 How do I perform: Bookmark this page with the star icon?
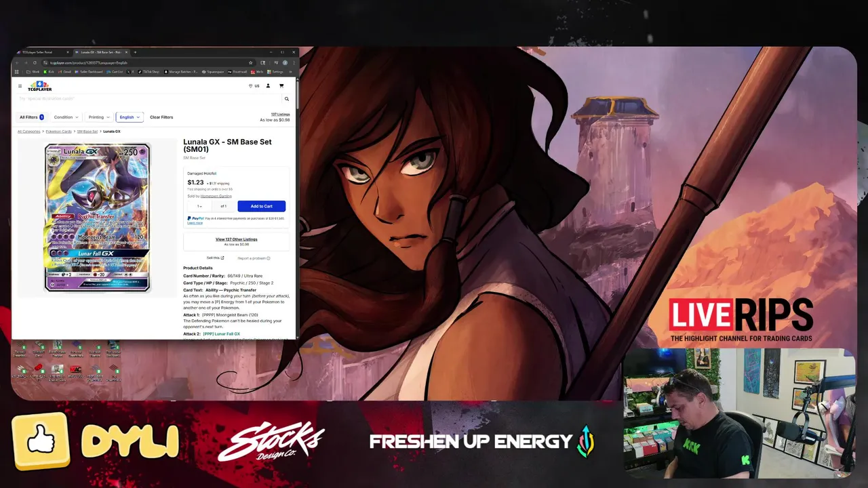coord(250,62)
